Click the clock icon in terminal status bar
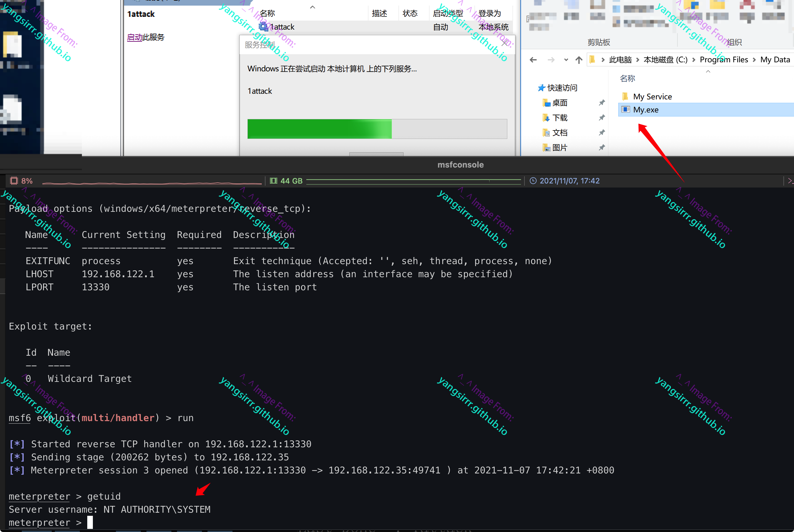 pyautogui.click(x=533, y=181)
